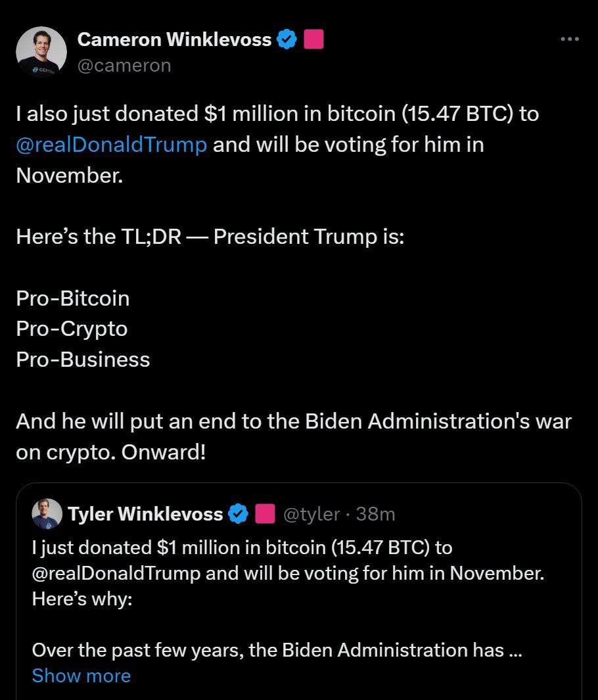Click Tyler Winklevoss's small avatar in quoted tweet
The width and height of the screenshot is (598, 700).
(x=47, y=514)
